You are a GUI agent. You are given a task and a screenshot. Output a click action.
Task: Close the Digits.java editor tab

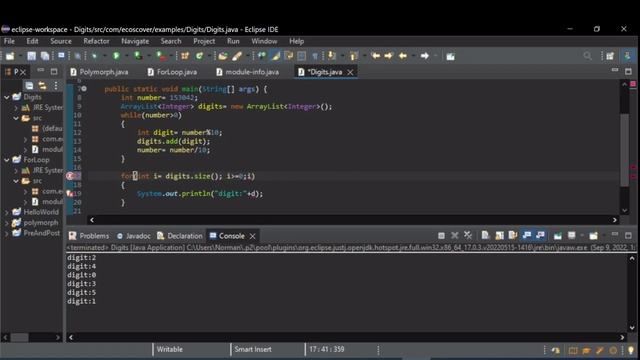[x=350, y=72]
